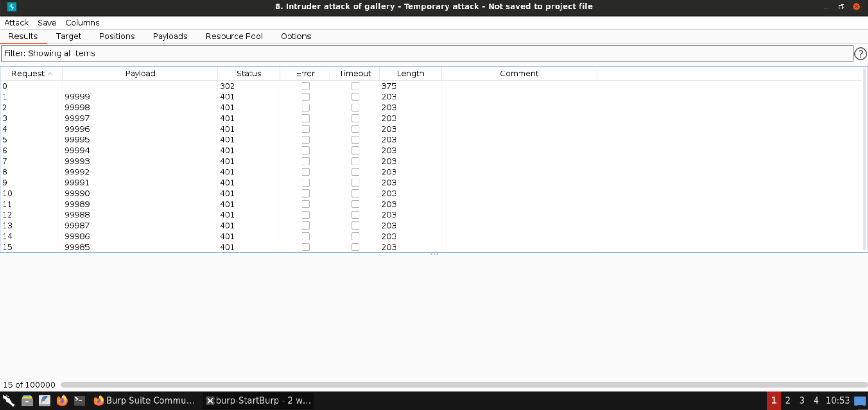Screen dimensions: 868x410
Task: Open the Columns menu
Action: tap(82, 23)
